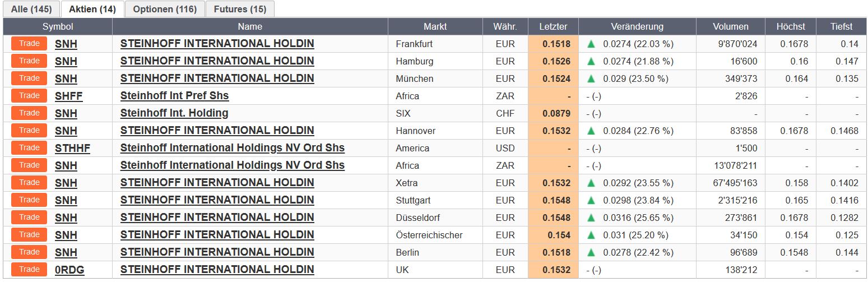Open Steinhoff Int Pref Shs name link
Image resolution: width=868 pixels, height=282 pixels.
(x=174, y=96)
